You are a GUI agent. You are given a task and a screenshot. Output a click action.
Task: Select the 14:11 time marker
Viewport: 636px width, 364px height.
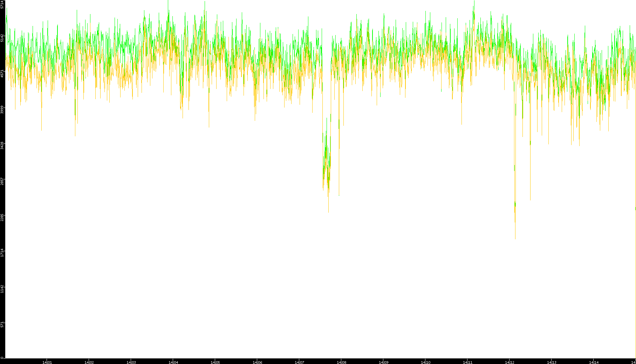(x=467, y=362)
